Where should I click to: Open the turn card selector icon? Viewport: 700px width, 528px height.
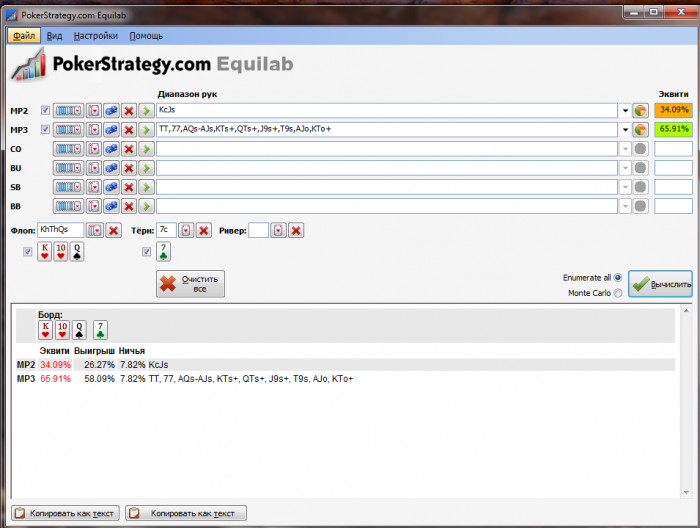click(x=186, y=230)
